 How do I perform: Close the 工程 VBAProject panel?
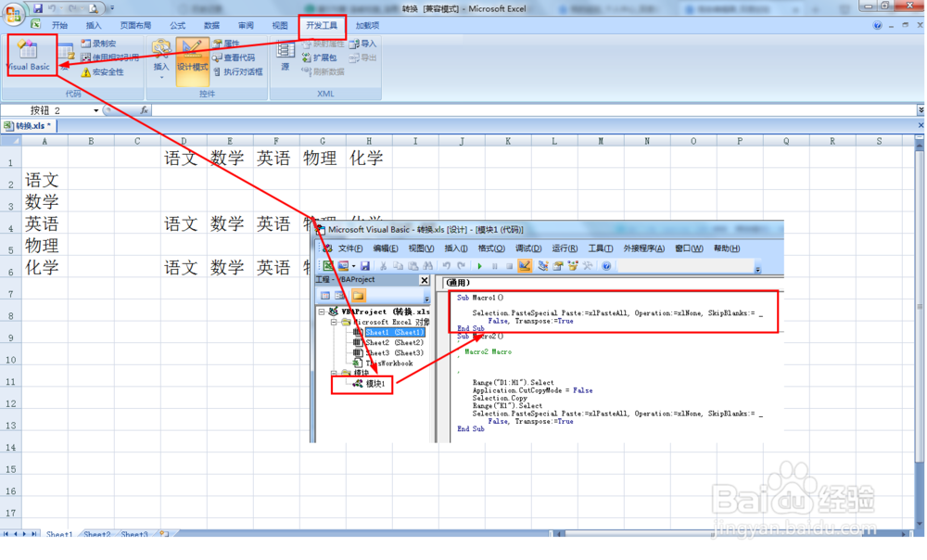pos(425,280)
